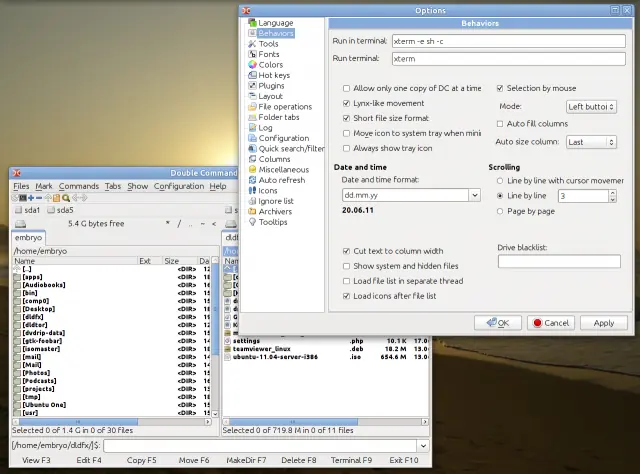Check Show system and hidden files

347,266
